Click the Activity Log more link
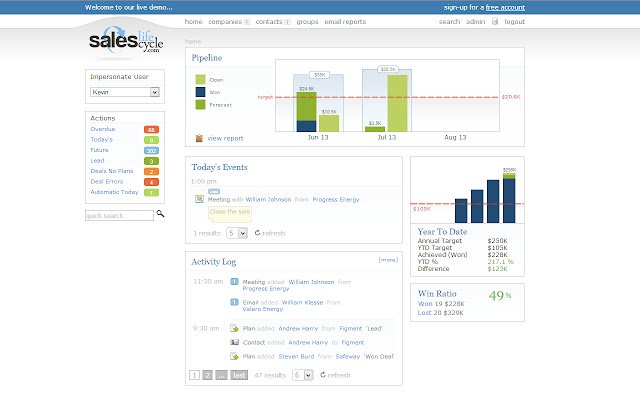Viewport: 640px width, 400px height. pyautogui.click(x=388, y=260)
